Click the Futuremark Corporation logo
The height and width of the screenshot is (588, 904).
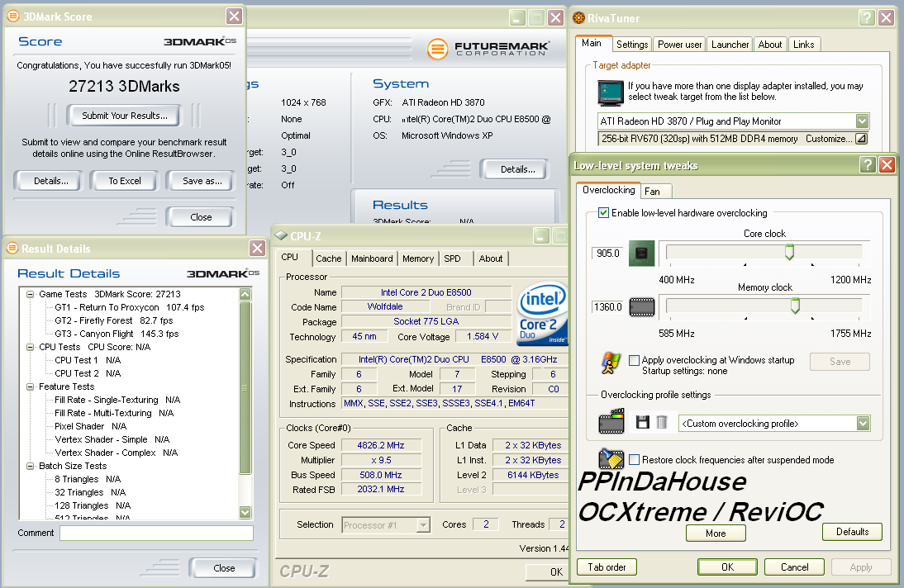click(489, 49)
